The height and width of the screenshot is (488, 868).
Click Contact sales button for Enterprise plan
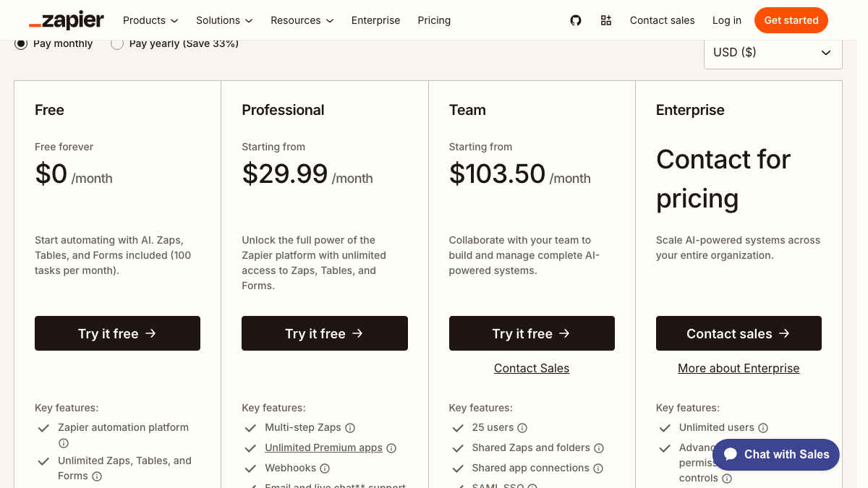739,333
